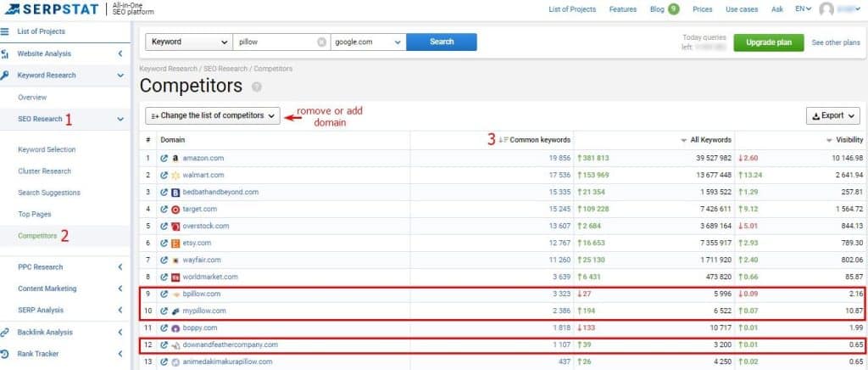Image resolution: width=868 pixels, height=370 pixels.
Task: Open external link icon for etsy.com
Action: (x=164, y=243)
